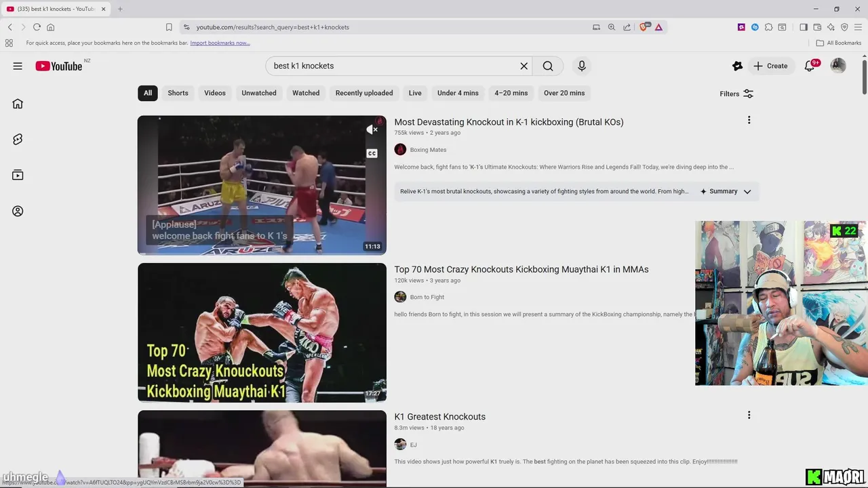Open the You profile sidebar icon
The image size is (868, 488).
18,211
